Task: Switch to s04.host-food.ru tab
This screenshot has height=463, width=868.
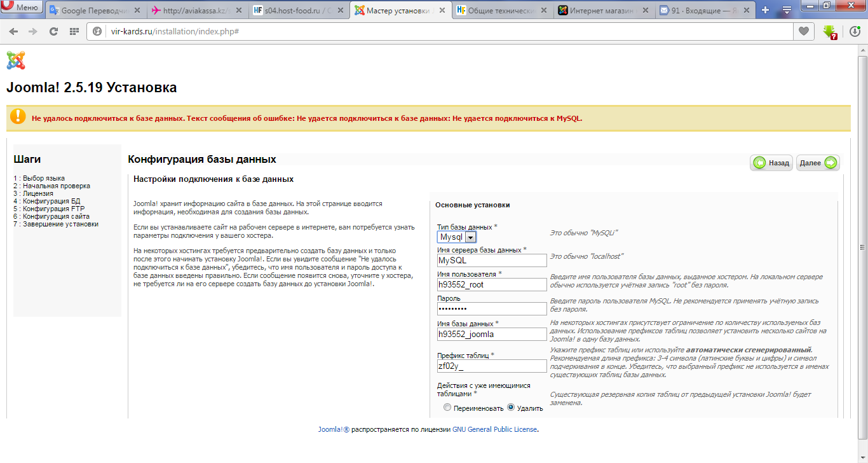Action: (298, 10)
